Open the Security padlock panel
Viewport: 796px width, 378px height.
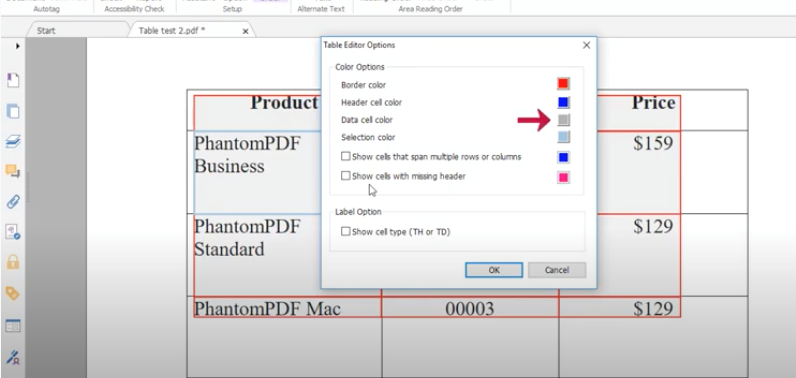pyautogui.click(x=13, y=262)
